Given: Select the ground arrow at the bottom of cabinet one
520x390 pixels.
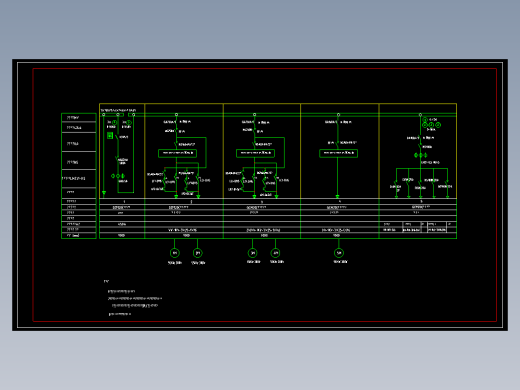Looking at the screenshot, I should [x=104, y=193].
